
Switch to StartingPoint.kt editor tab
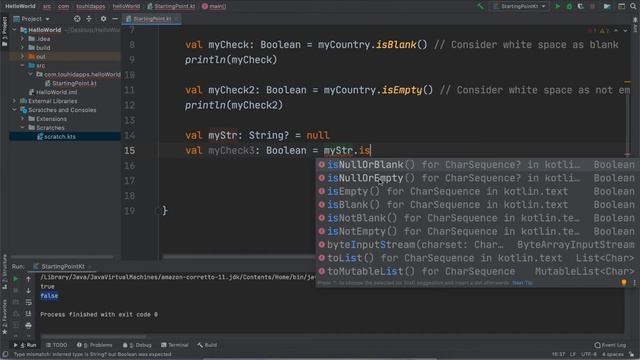coord(150,19)
